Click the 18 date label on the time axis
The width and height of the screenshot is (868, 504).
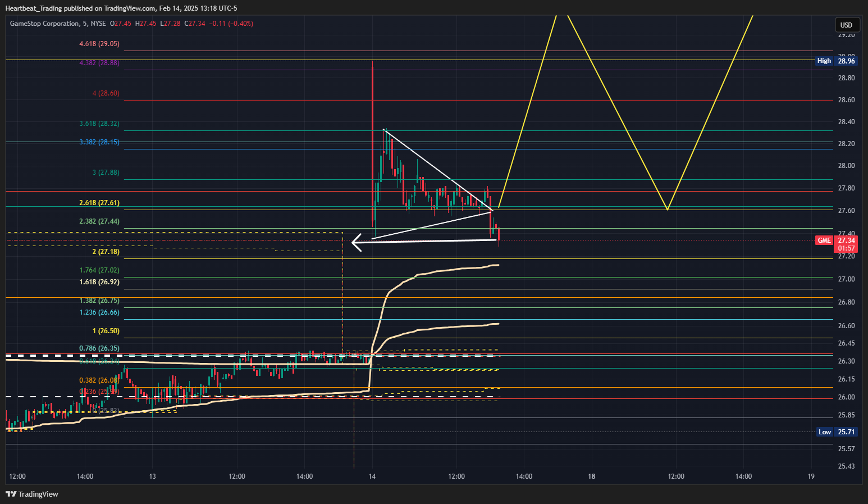click(x=592, y=476)
